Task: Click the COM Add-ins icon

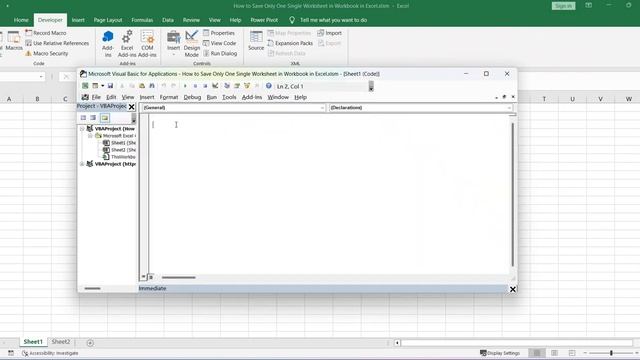Action: pos(147,43)
